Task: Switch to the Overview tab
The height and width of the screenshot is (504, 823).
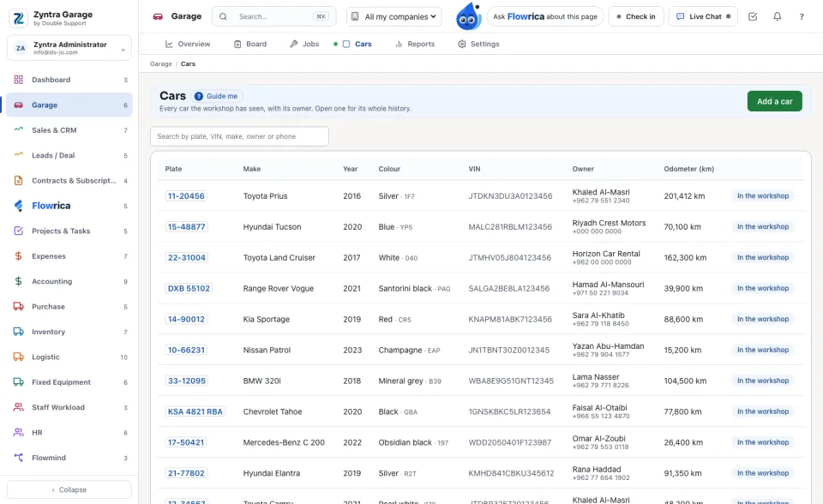Action: [x=188, y=44]
